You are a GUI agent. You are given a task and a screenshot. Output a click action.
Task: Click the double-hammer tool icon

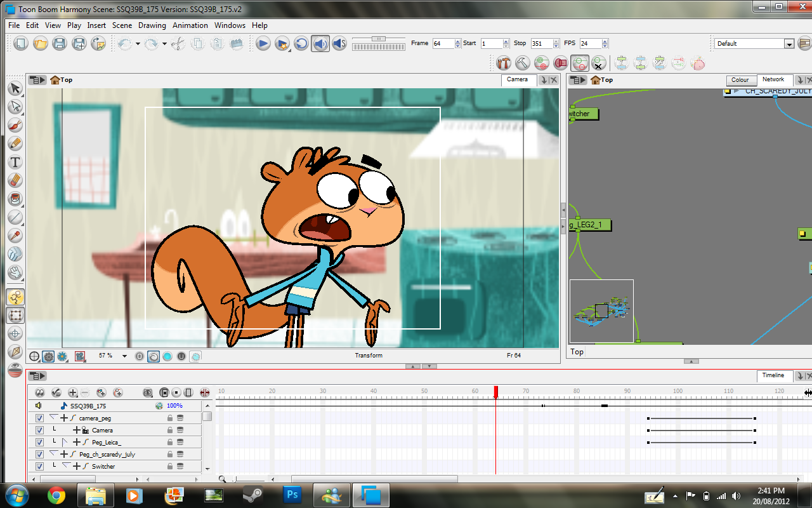[503, 63]
